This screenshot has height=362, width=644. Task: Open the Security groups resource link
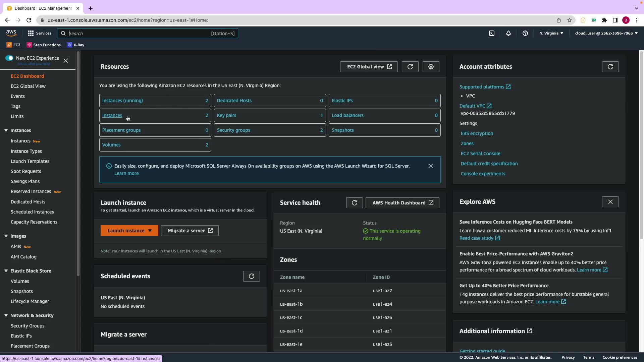(233, 130)
